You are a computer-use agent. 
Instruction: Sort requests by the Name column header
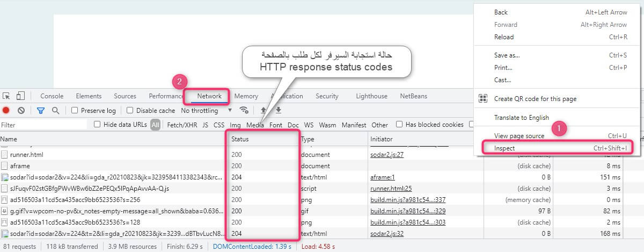tap(113, 139)
